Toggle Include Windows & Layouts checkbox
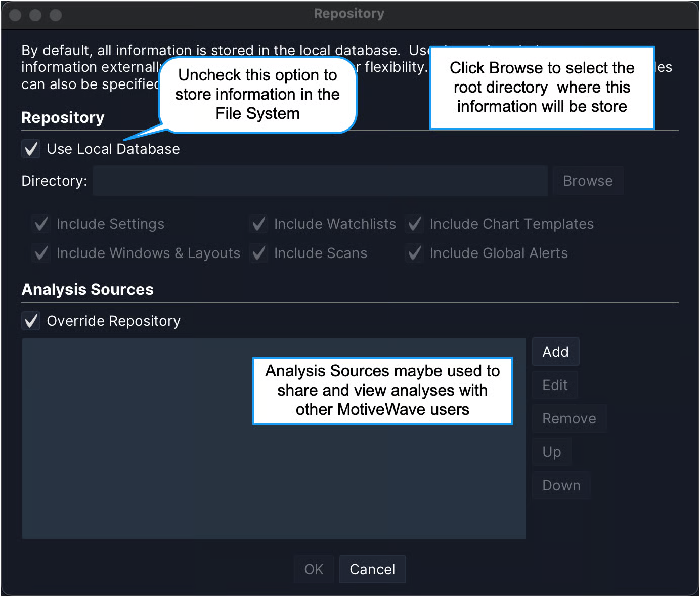This screenshot has height=597, width=700. (x=41, y=253)
